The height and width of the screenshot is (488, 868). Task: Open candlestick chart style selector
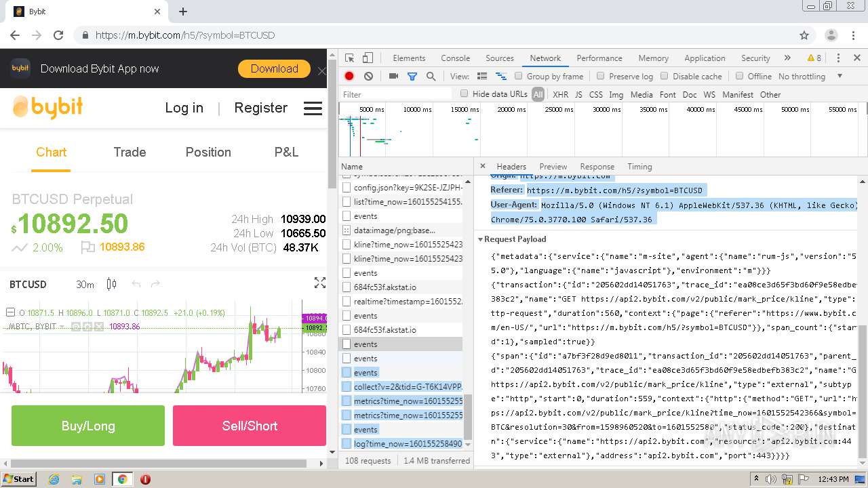112,284
